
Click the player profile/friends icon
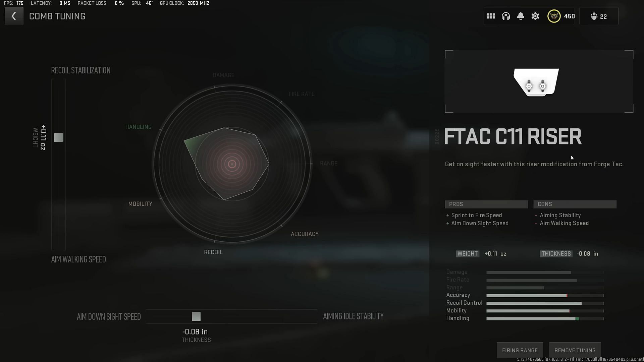(x=594, y=16)
